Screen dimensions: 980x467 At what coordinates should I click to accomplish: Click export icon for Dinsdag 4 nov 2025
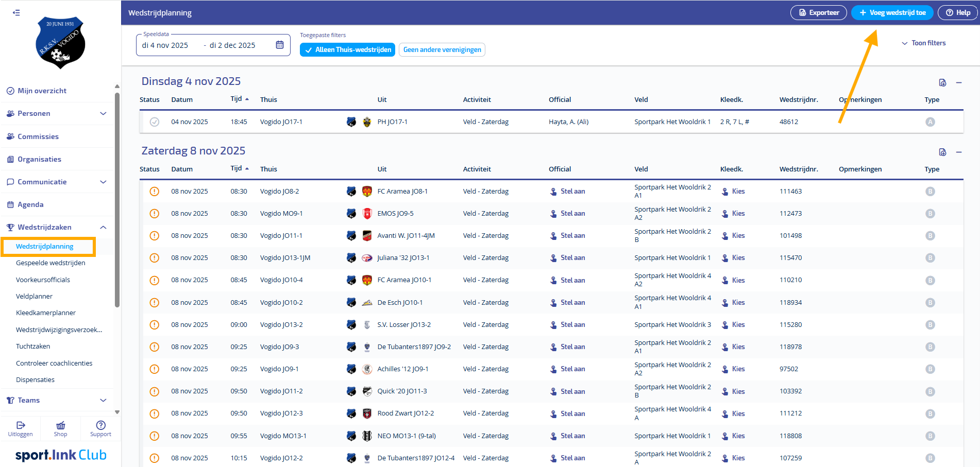(942, 82)
